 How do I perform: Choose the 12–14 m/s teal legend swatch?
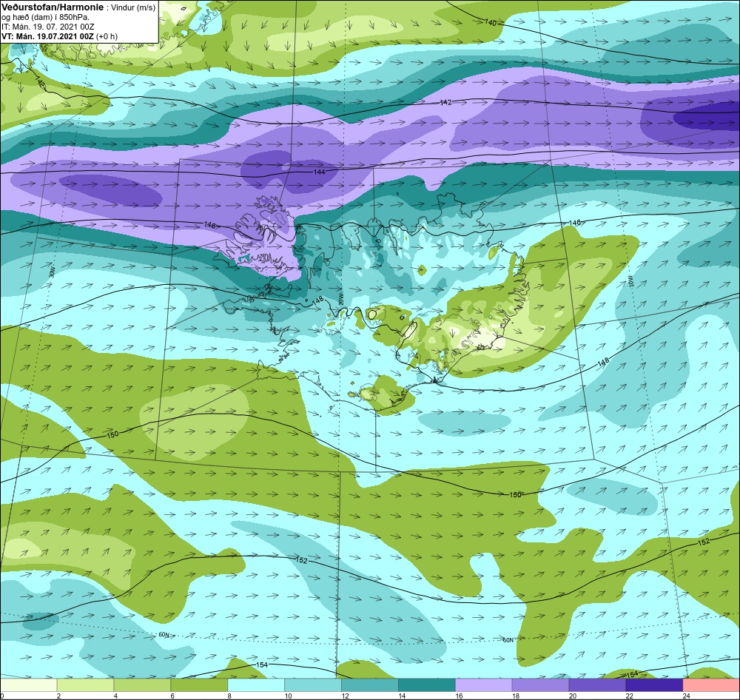(x=370, y=685)
